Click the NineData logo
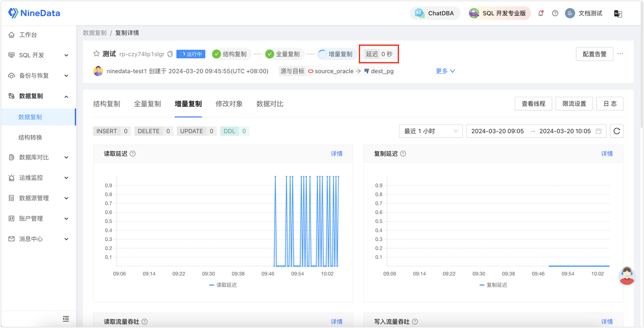The image size is (644, 328). click(34, 13)
